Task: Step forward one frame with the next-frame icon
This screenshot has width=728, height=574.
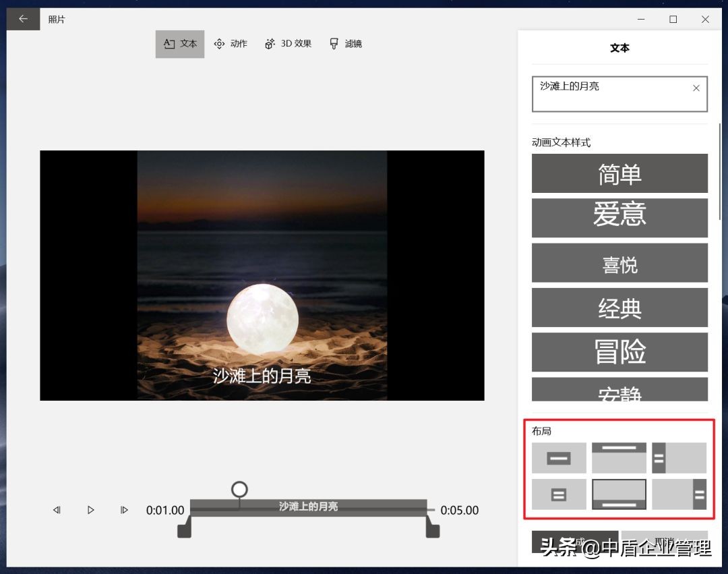Action: tap(124, 510)
